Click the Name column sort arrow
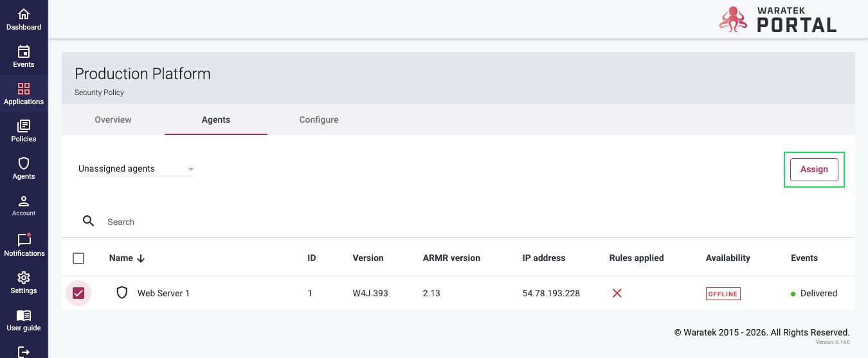 [x=141, y=258]
